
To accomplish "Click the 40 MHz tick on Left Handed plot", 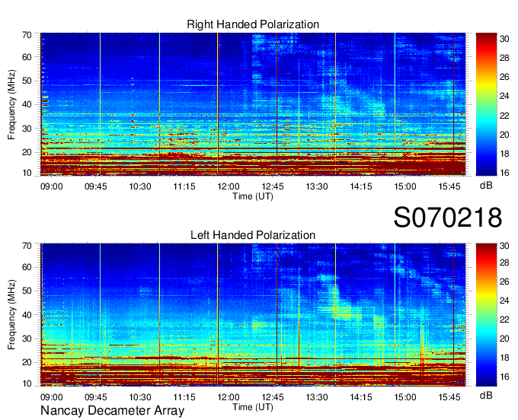I will pyautogui.click(x=27, y=315).
